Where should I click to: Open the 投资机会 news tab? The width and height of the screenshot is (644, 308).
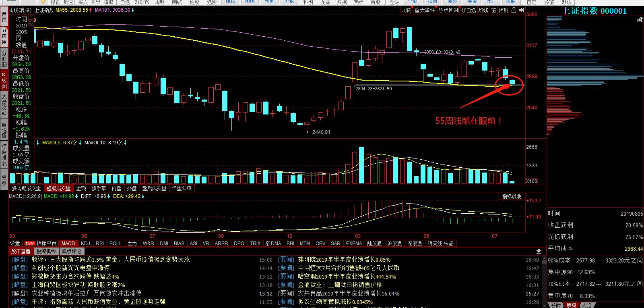coord(46,251)
